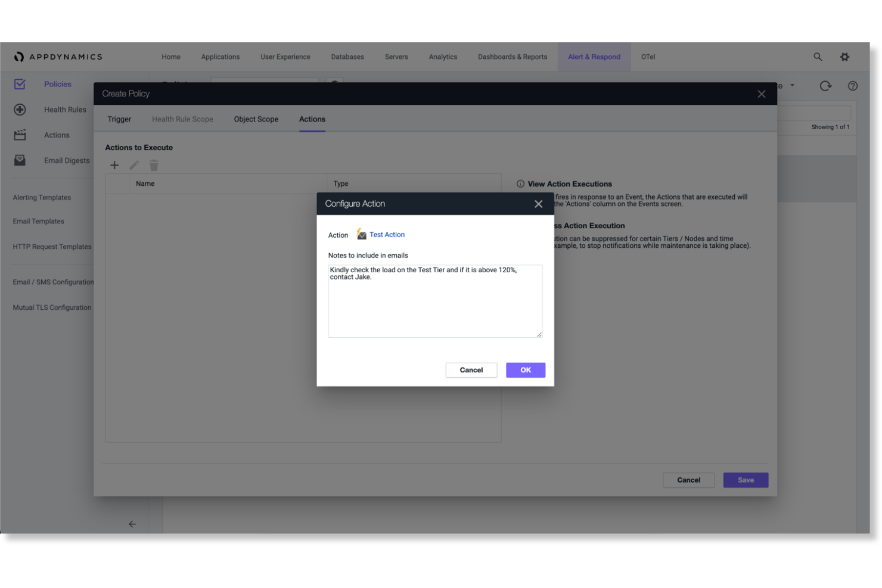
Task: Open the Policies sidebar item
Action: (x=58, y=84)
